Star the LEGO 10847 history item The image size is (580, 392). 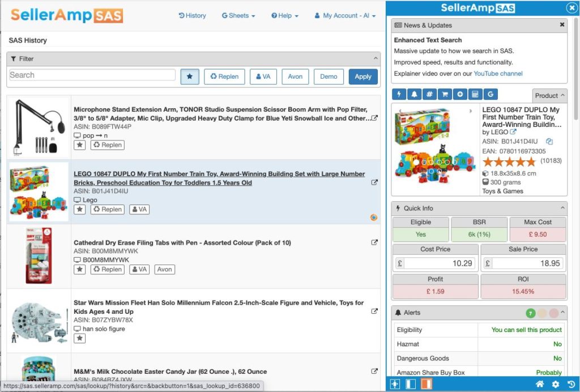[79, 210]
